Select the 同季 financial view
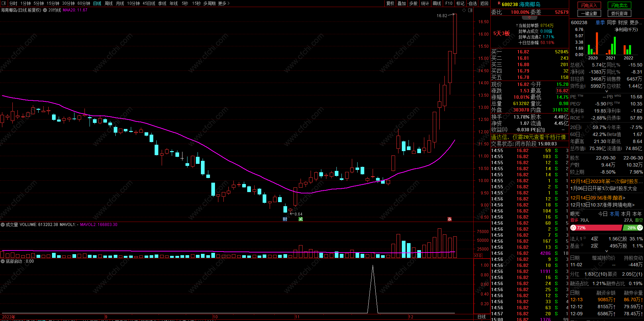644x321 pixels. [x=612, y=22]
